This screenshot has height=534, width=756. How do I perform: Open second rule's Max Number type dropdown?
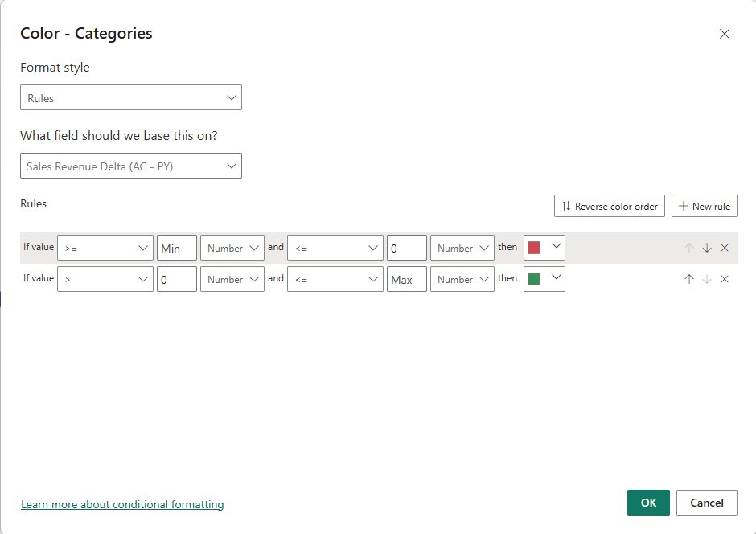click(462, 280)
